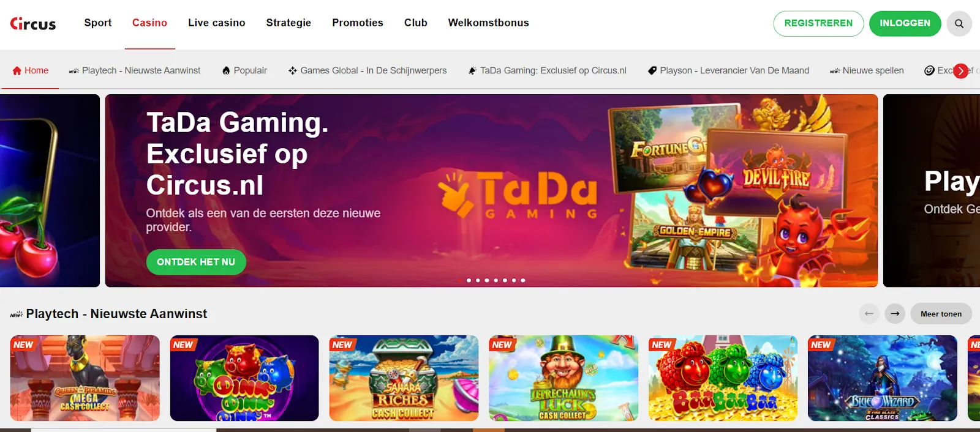Go to previous Playtech games with left arrow
Screen dimensions: 980x432
[869, 314]
